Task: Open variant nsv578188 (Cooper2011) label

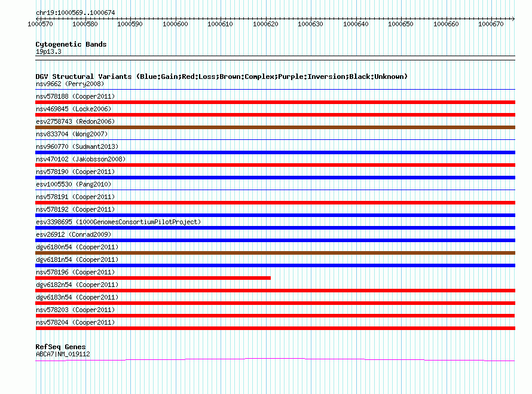Action: tap(75, 96)
